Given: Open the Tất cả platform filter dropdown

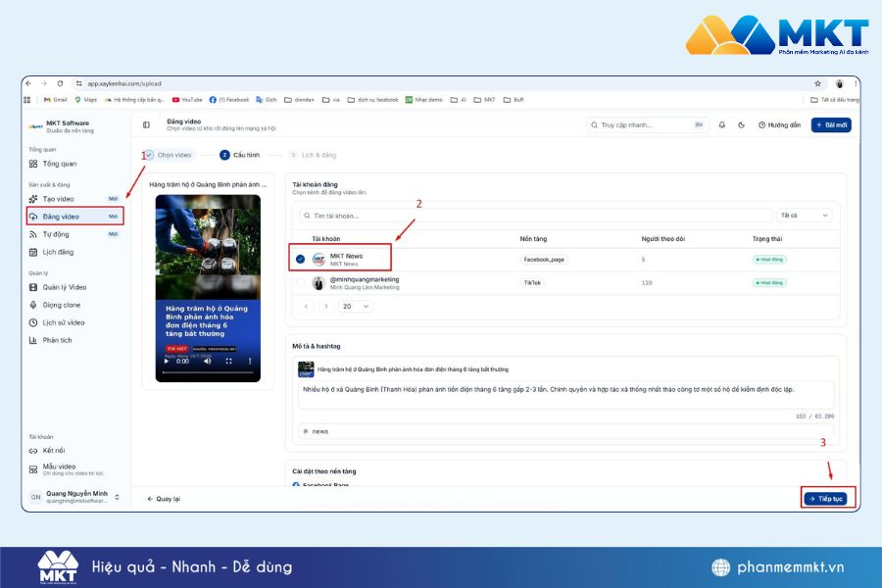Looking at the screenshot, I should [x=805, y=216].
